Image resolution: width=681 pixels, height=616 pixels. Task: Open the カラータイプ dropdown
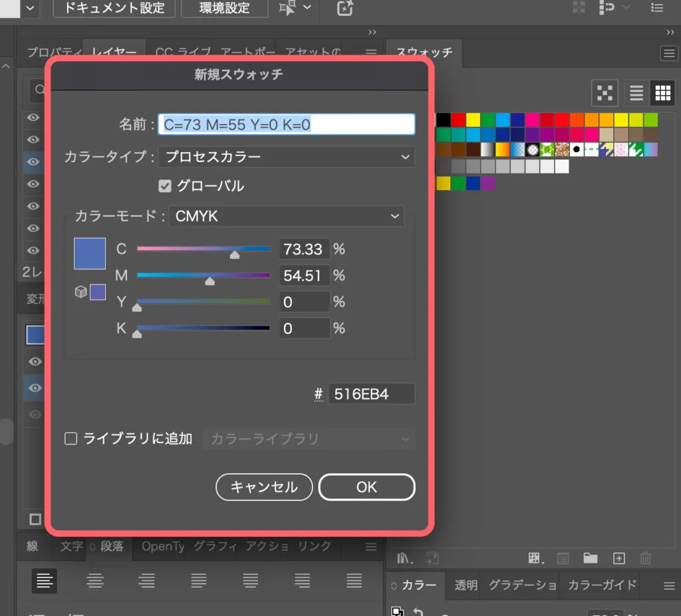click(x=286, y=157)
